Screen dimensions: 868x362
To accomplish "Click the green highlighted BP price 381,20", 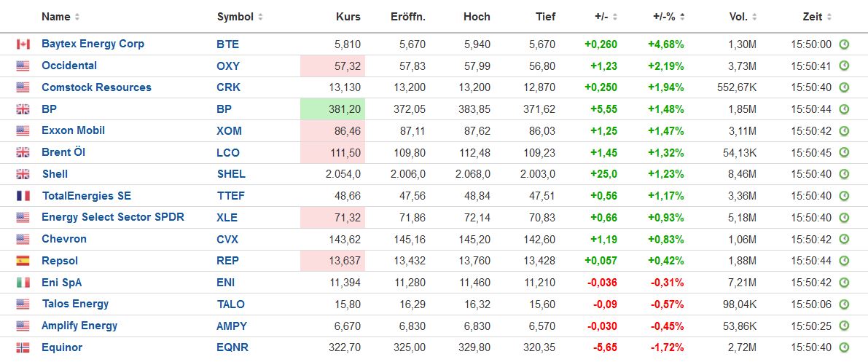I will (333, 109).
